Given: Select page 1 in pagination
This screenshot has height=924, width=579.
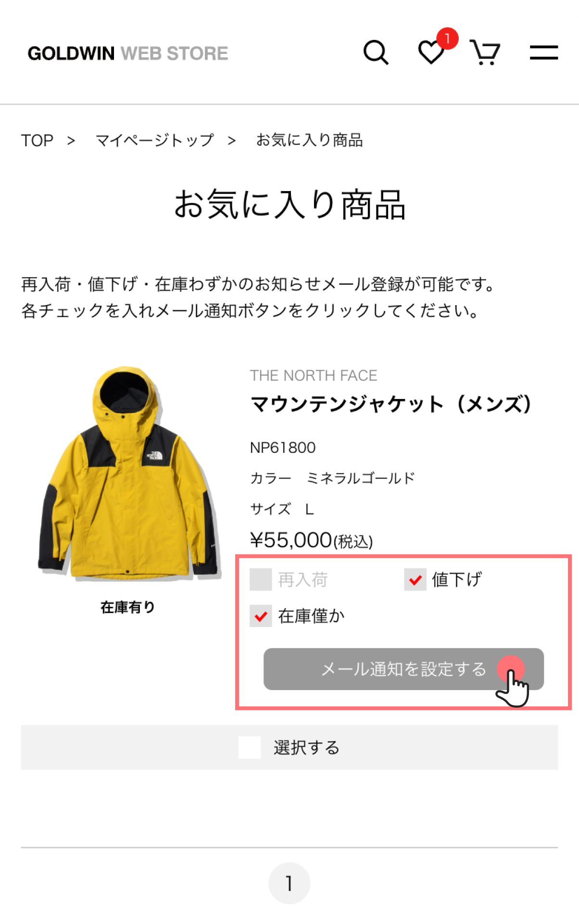Looking at the screenshot, I should pos(289,883).
